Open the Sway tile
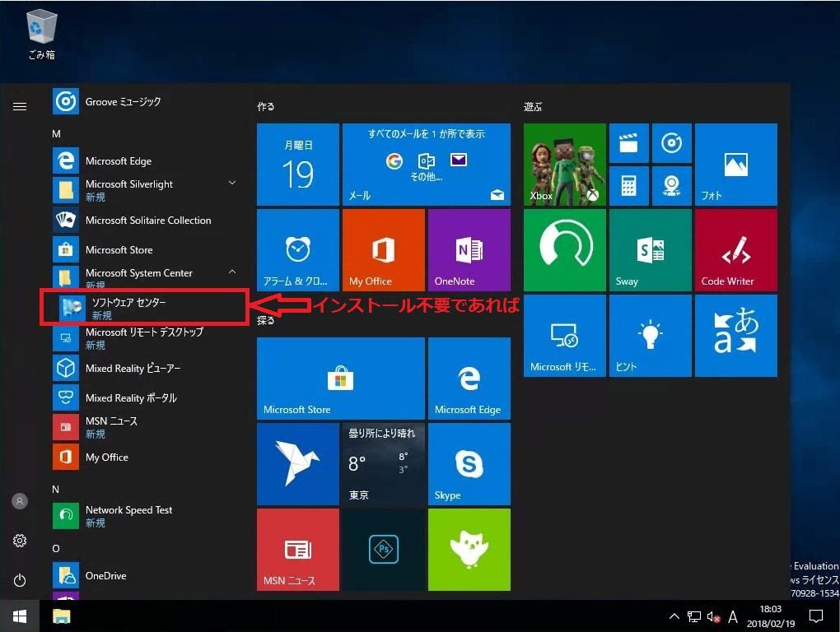Image resolution: width=840 pixels, height=632 pixels. click(x=651, y=250)
